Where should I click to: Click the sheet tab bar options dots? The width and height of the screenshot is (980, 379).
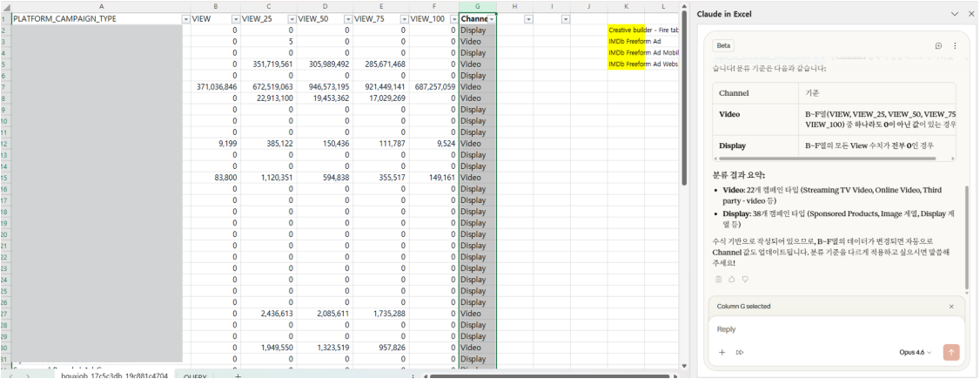coord(413,376)
